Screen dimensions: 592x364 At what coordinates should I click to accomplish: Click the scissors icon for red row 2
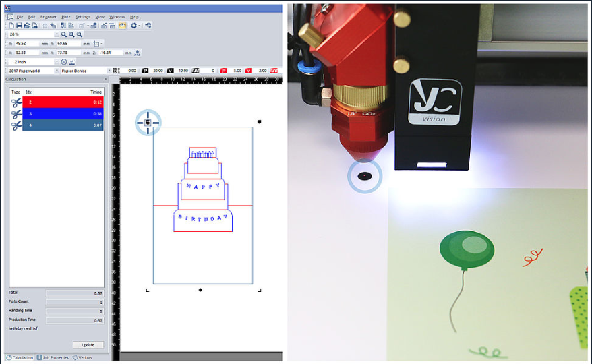tap(16, 102)
